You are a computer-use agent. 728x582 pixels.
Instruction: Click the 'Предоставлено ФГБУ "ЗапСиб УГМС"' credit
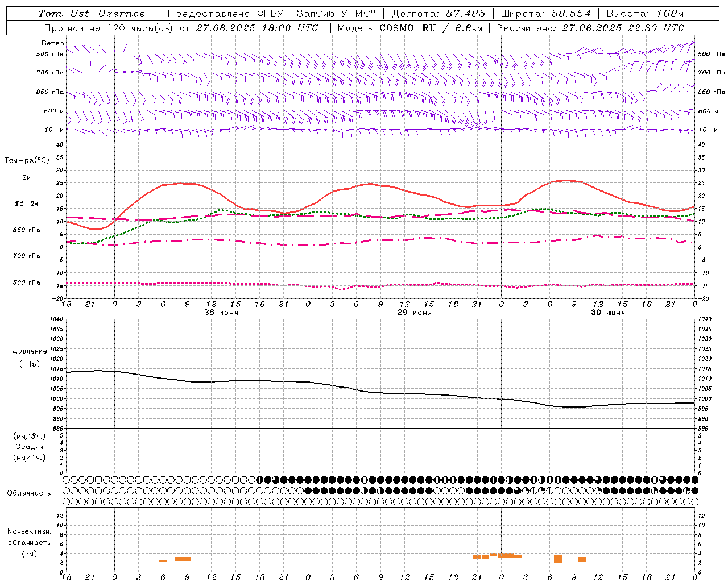click(x=272, y=14)
